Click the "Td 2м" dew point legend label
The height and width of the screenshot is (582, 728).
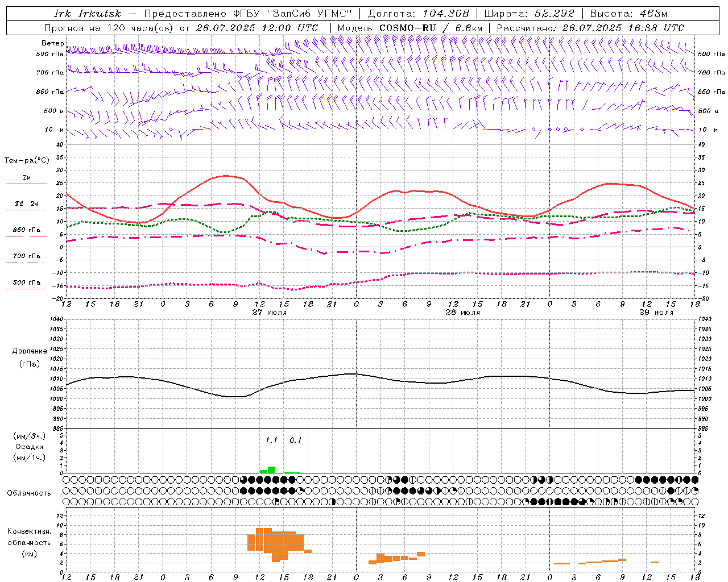27,203
